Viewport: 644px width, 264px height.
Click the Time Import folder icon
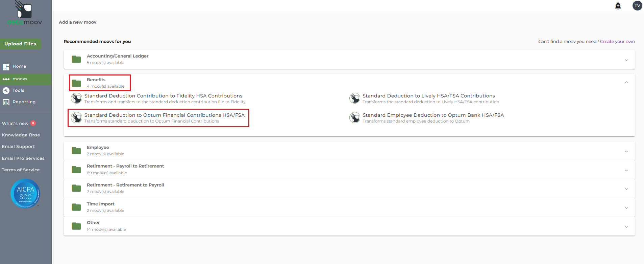click(x=76, y=207)
